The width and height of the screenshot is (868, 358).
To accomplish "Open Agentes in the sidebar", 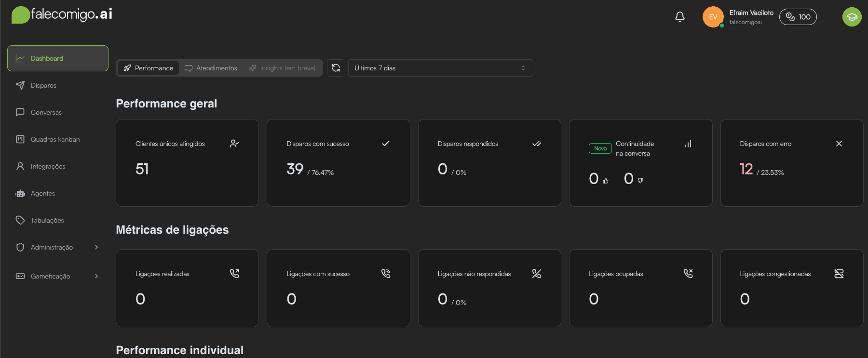I will (58, 193).
